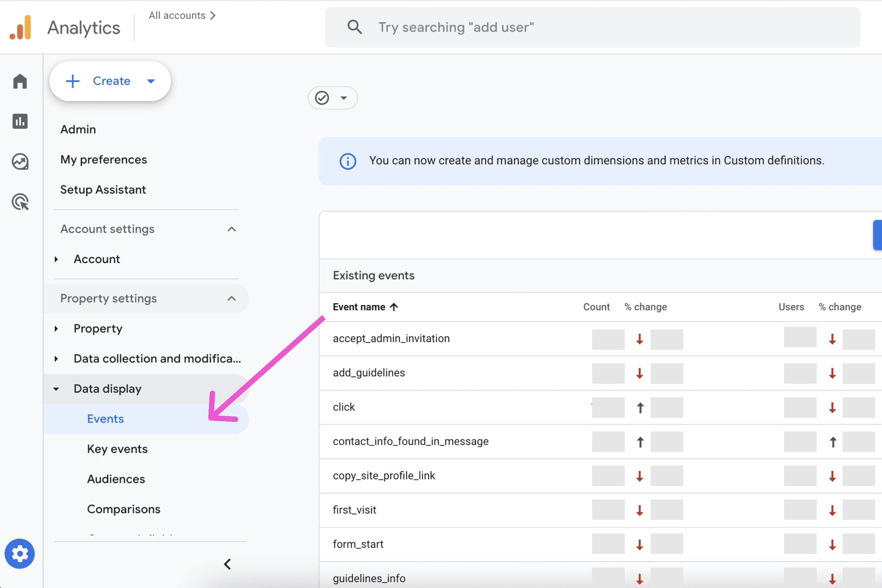Open the Advertising cursor-target icon
Viewport: 882px width, 588px height.
click(x=20, y=202)
